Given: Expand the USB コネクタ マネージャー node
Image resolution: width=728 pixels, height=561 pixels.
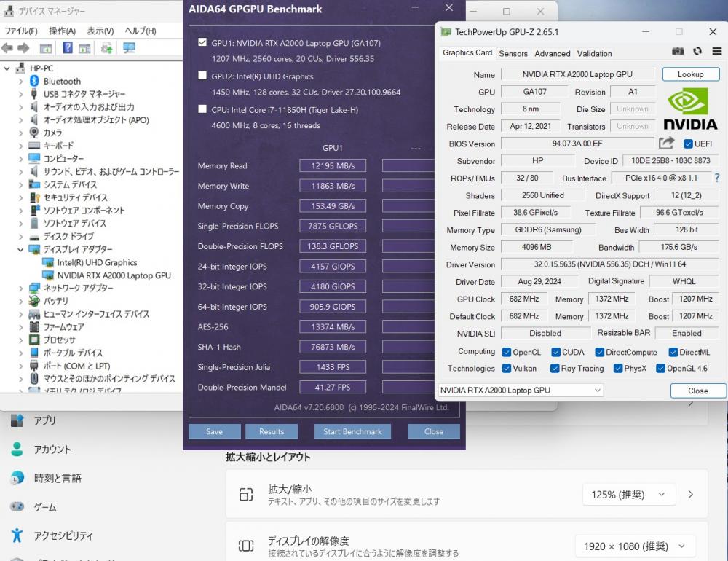Looking at the screenshot, I should click(x=20, y=94).
